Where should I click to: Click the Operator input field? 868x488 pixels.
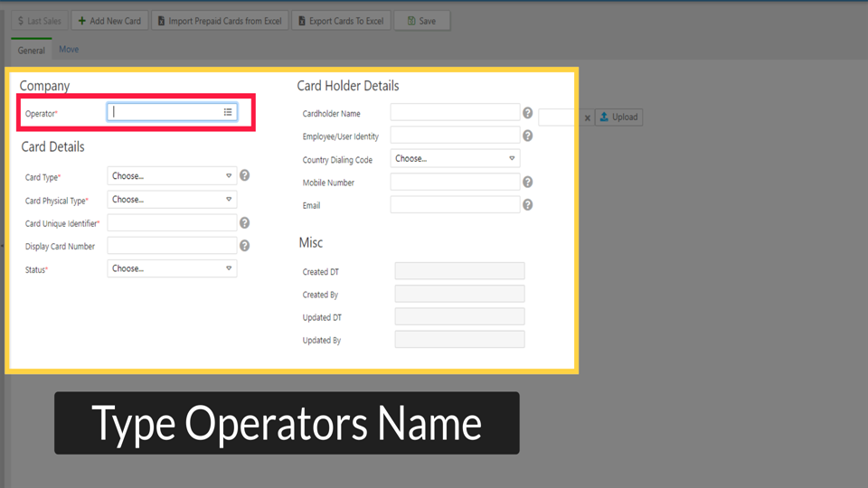[172, 112]
